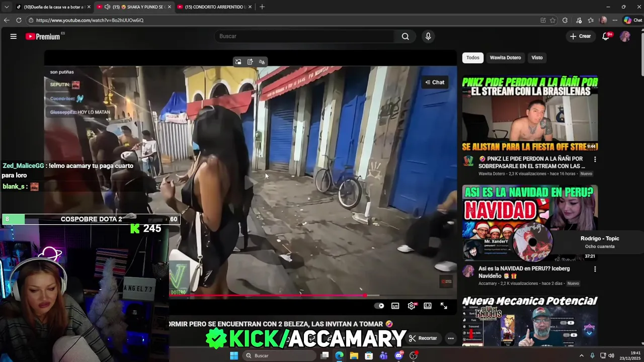This screenshot has height=362, width=644.
Task: Select the Wawita Dotero filter chip
Action: (x=505, y=57)
